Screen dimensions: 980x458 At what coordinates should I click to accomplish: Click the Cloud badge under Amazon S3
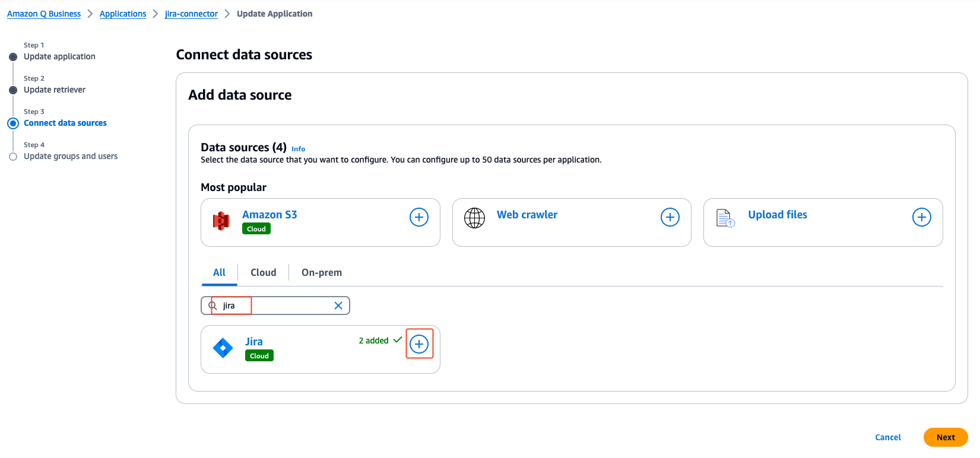coord(256,229)
